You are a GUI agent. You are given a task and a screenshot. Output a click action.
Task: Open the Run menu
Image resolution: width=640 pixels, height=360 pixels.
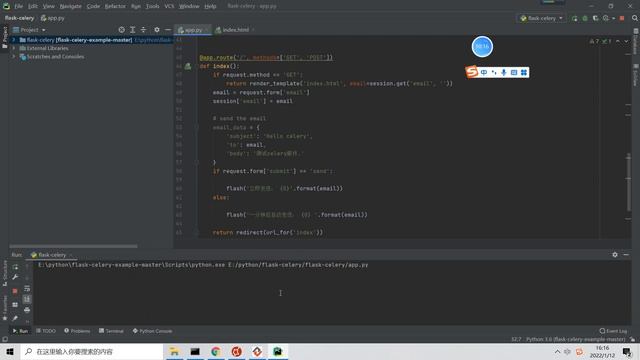[x=136, y=6]
